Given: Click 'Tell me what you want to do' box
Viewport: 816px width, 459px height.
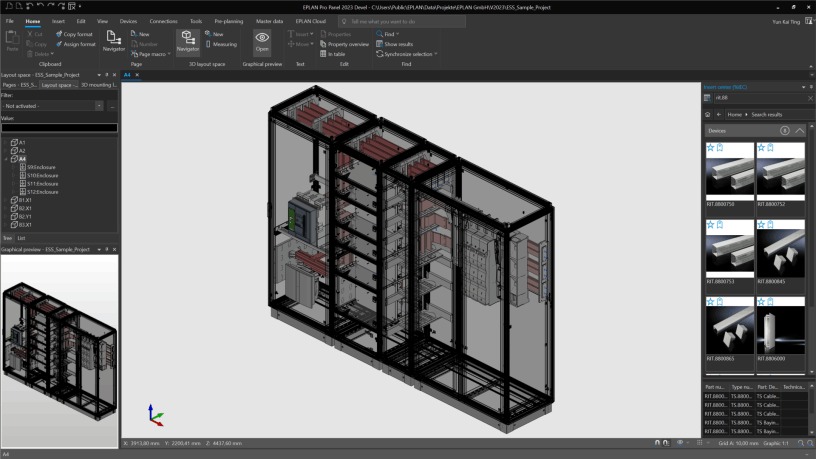Looking at the screenshot, I should (x=402, y=21).
